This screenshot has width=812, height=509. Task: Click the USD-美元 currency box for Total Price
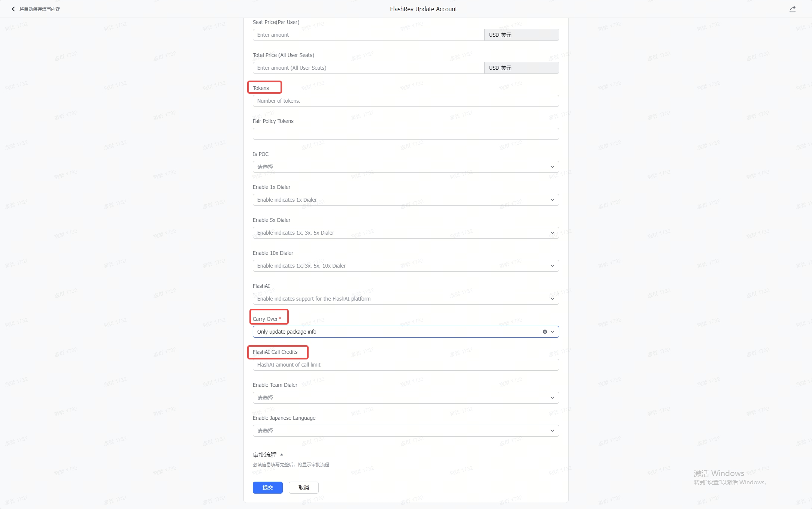coord(522,68)
